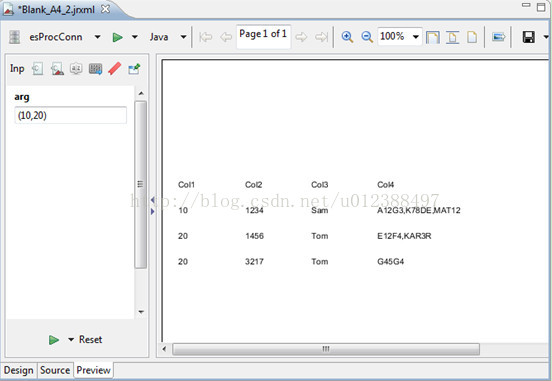Click the green run report icon in toolbar

pyautogui.click(x=117, y=37)
